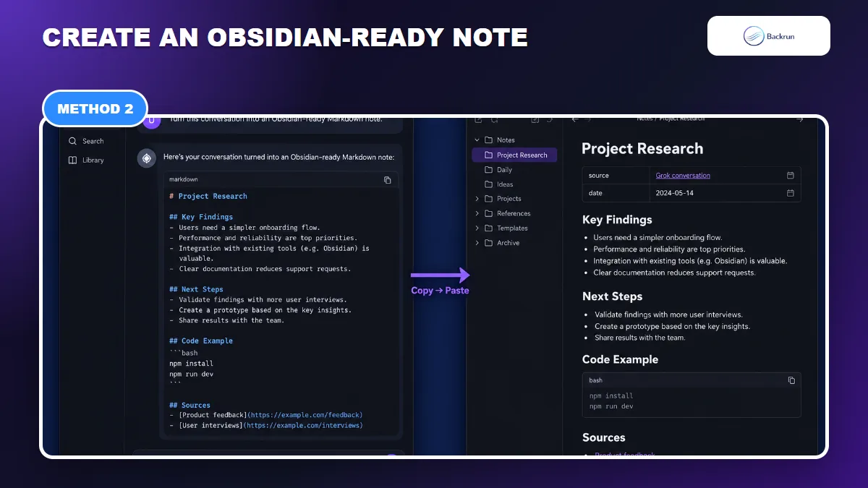Click the '## Key Findings' line in Grok
This screenshot has height=488, width=868.
[x=201, y=217]
